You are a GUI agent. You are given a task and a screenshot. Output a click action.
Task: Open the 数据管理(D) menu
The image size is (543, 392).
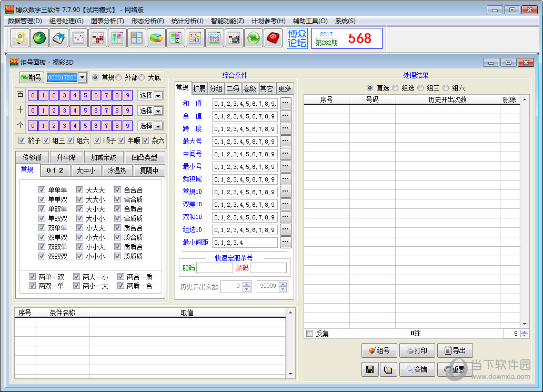pyautogui.click(x=25, y=21)
